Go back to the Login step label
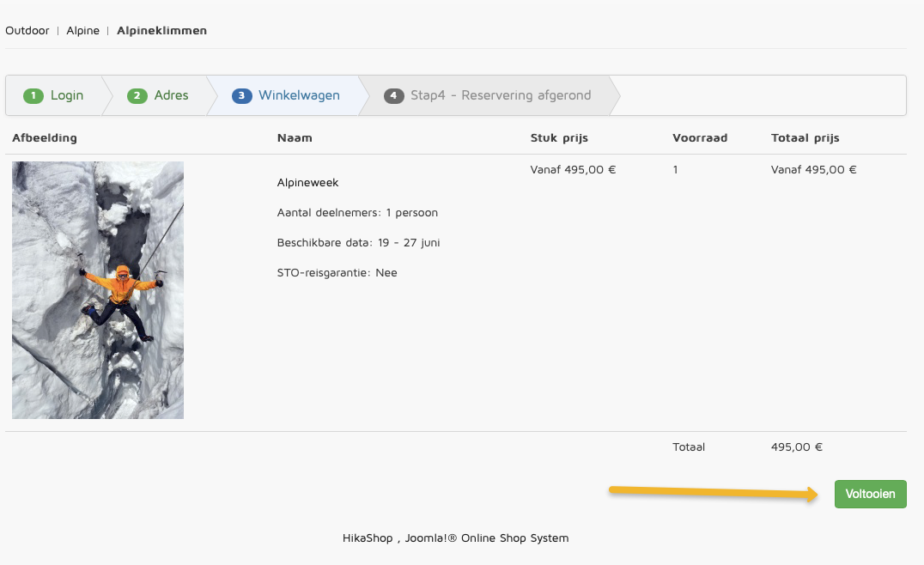This screenshot has height=565, width=924. point(67,95)
